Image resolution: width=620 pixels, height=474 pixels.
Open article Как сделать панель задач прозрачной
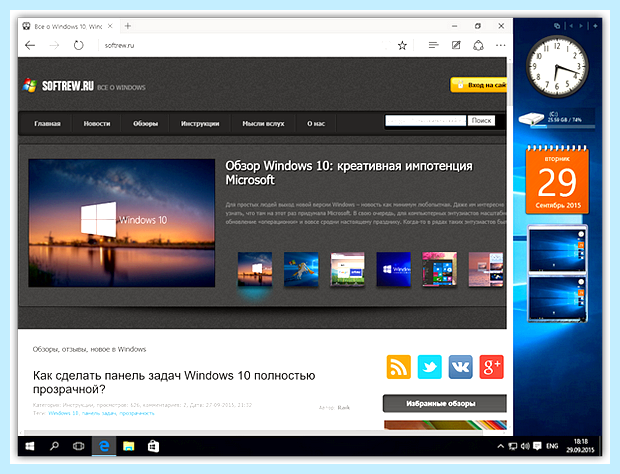click(x=174, y=382)
